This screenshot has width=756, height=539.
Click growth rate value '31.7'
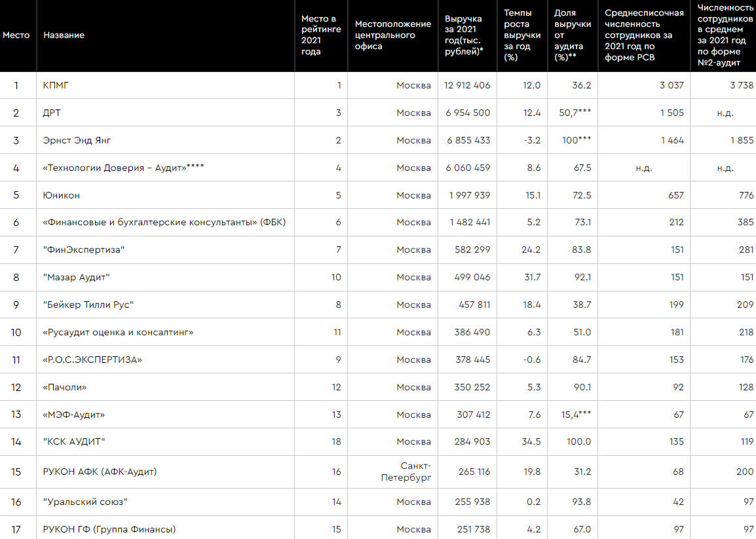[x=533, y=277]
